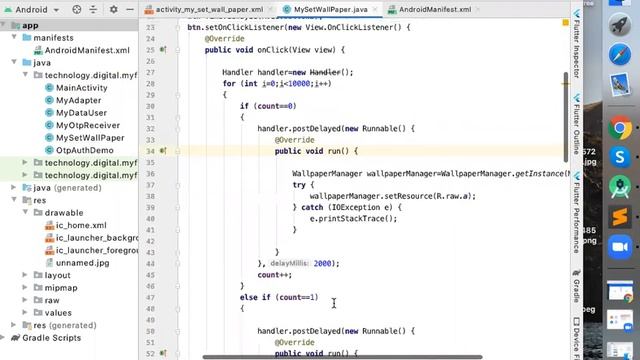Image resolution: width=640 pixels, height=360 pixels.
Task: Expand the second technology.digital.myf package
Action: 25,162
